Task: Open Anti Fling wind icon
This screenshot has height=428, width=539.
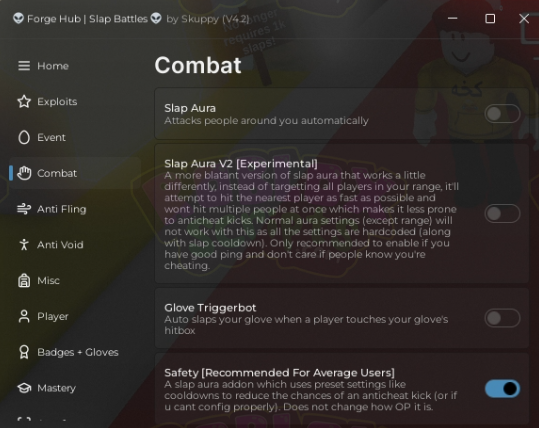Action: coord(24,209)
